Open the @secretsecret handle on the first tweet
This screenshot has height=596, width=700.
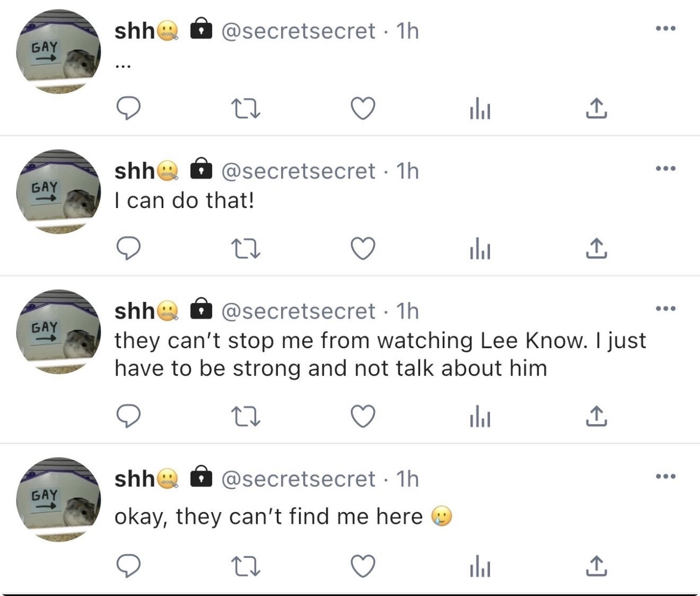tap(298, 31)
